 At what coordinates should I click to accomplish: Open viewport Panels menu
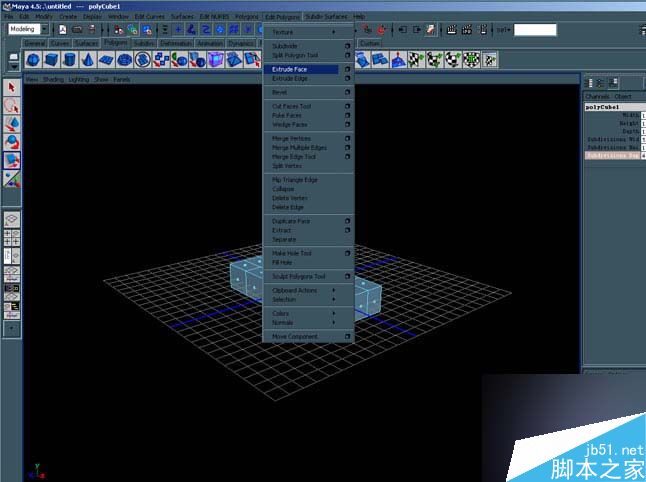(122, 80)
